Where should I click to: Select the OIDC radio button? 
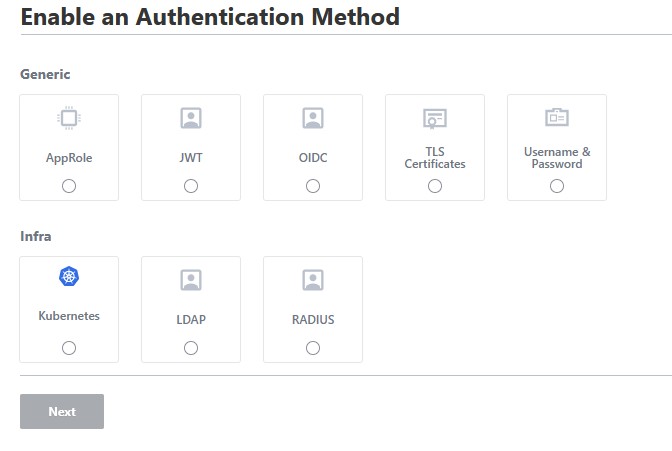pos(313,186)
